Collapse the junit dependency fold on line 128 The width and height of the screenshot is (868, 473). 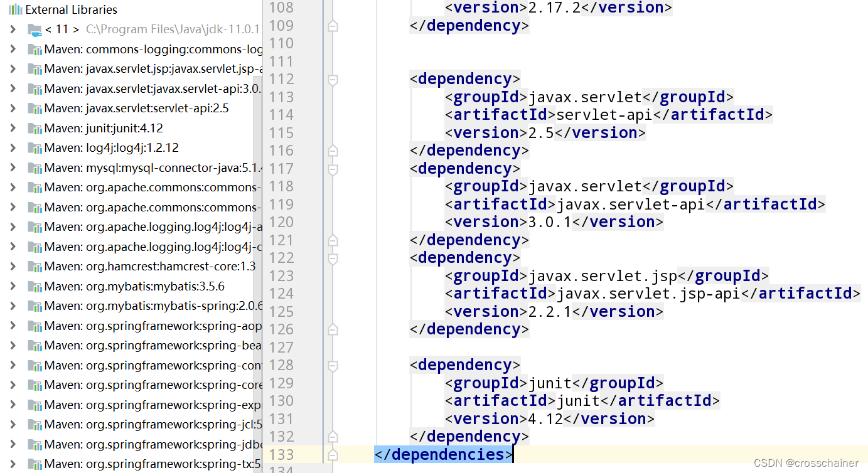[x=333, y=366]
